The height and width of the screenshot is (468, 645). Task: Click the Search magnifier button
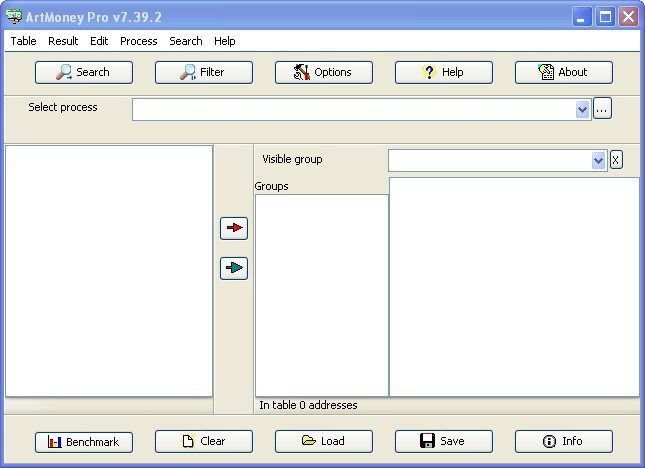84,72
